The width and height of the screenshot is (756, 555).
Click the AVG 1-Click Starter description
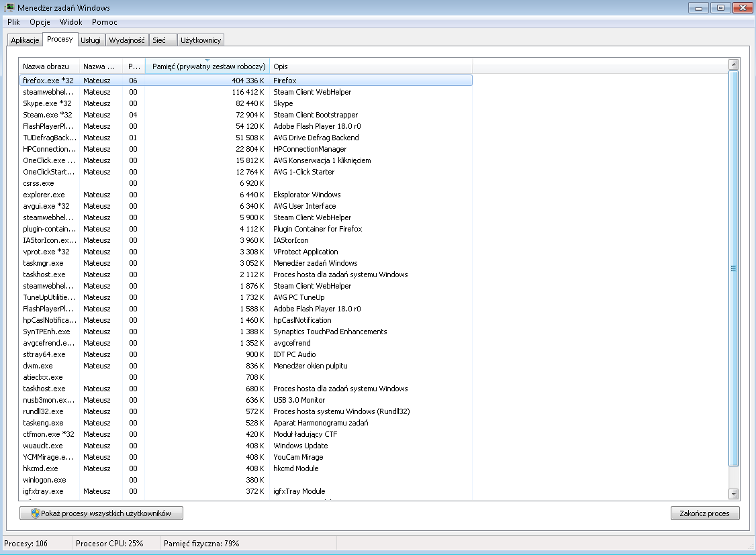click(x=303, y=172)
